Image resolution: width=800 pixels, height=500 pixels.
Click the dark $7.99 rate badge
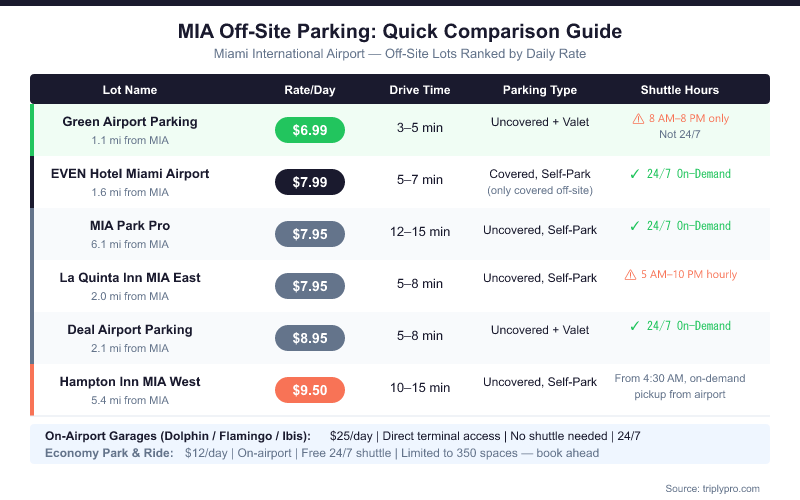pyautogui.click(x=310, y=182)
